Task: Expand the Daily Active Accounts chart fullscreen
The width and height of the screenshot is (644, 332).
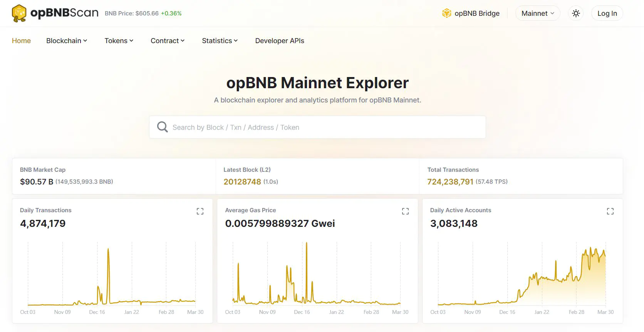Action: (610, 211)
